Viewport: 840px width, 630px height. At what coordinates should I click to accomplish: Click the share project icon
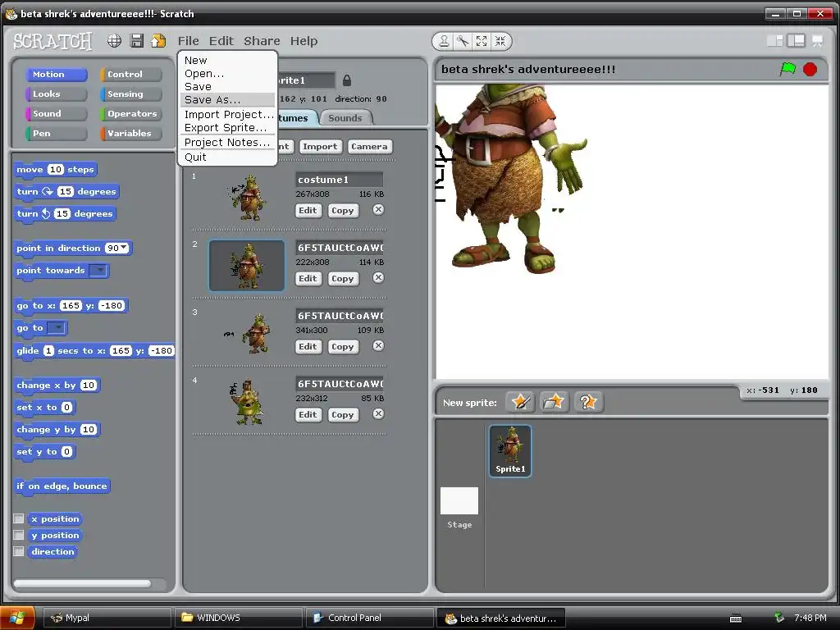click(158, 41)
